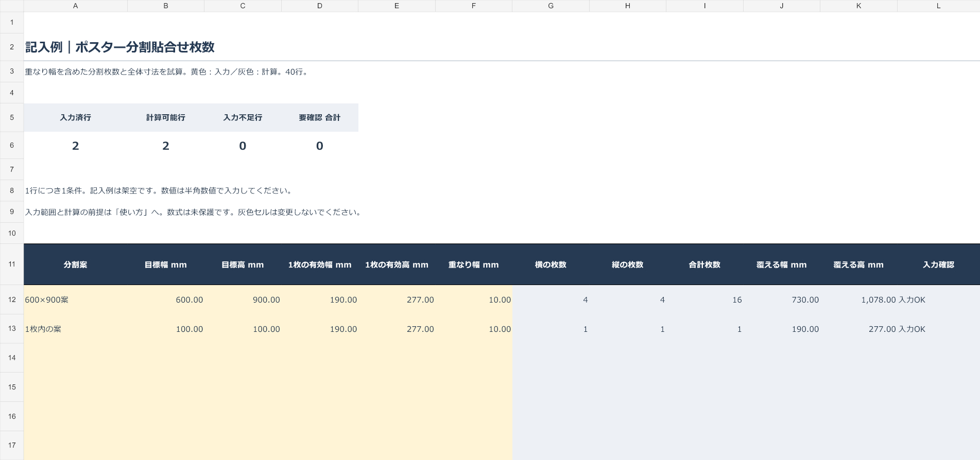The height and width of the screenshot is (460, 980).
Task: Click the 入力不足行 summary label
Action: click(x=243, y=117)
